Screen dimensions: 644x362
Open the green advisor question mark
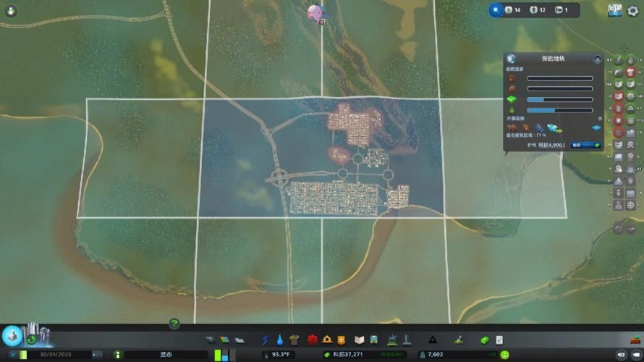click(174, 324)
